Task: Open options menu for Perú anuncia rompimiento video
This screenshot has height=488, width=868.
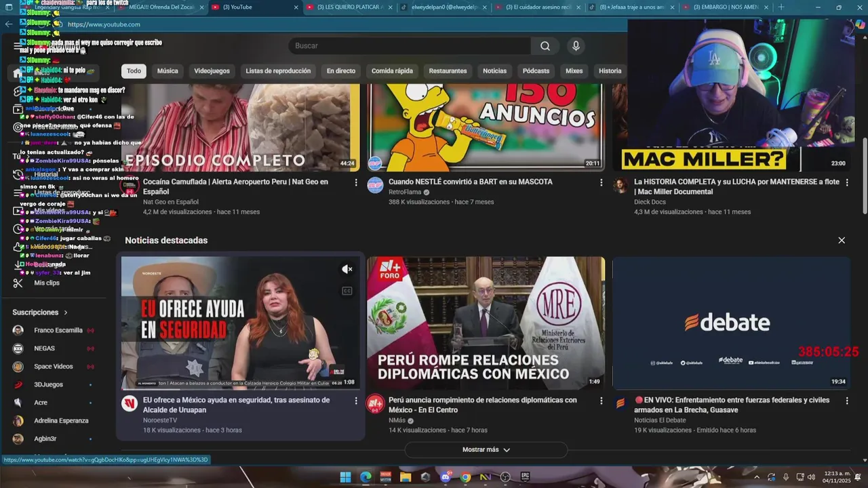Action: click(x=601, y=401)
